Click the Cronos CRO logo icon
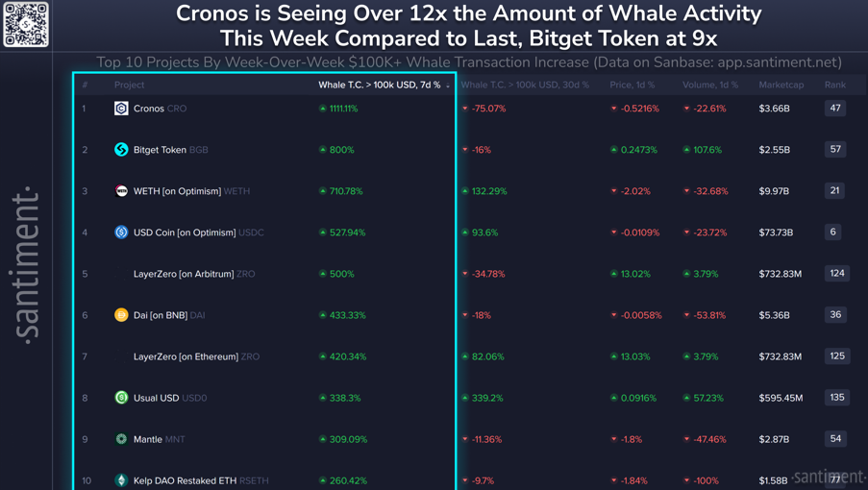Viewport: 868px width, 490px height. coord(121,109)
